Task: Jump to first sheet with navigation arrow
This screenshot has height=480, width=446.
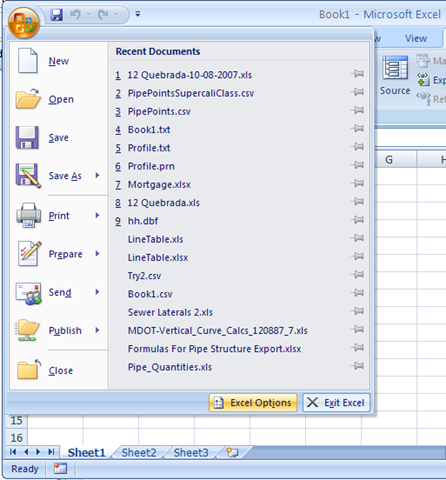Action: 13,452
